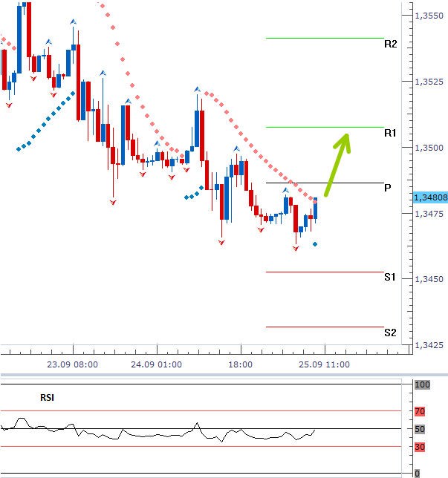Screen dimensions: 448x478
Task: Click the 1,3525 price axis value
Action: (429, 82)
